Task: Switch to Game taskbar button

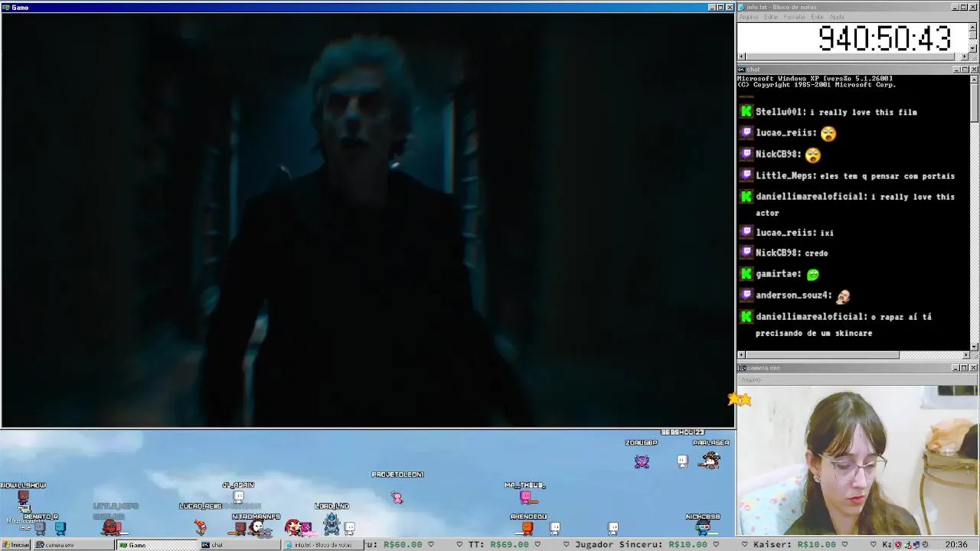Action: click(156, 545)
